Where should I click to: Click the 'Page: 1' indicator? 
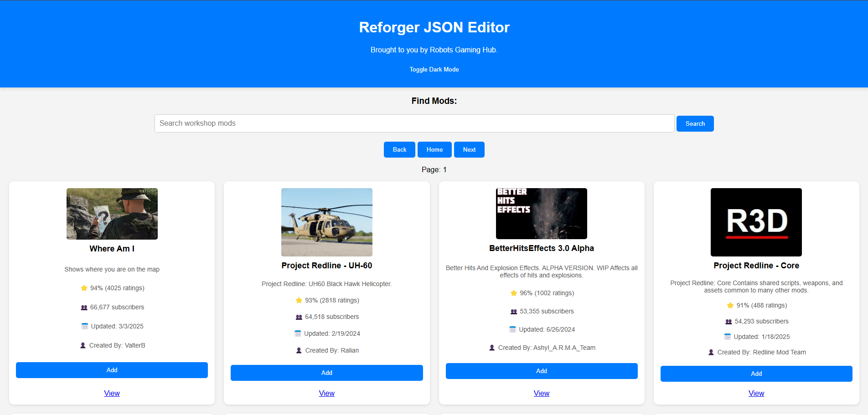point(434,169)
